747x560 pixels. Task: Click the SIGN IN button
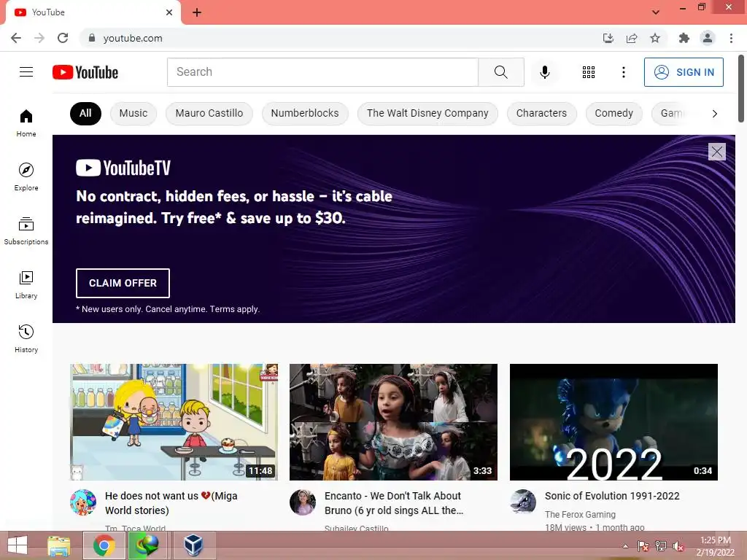(x=684, y=72)
